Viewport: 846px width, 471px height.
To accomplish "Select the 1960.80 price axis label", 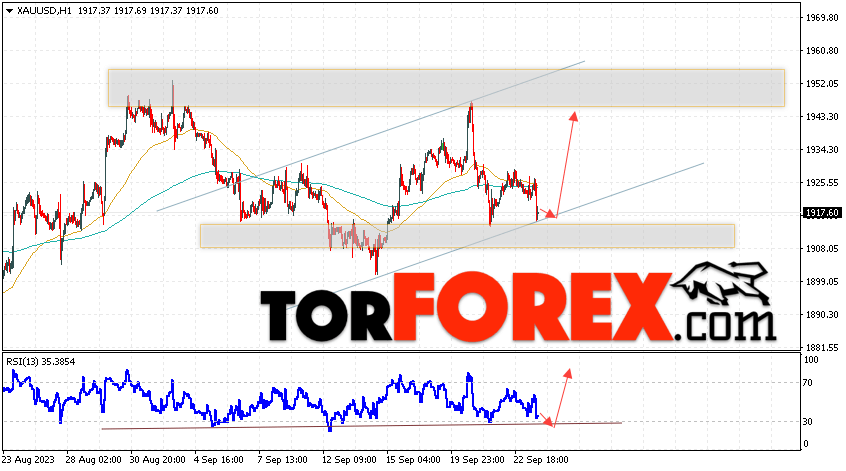I will click(x=822, y=51).
